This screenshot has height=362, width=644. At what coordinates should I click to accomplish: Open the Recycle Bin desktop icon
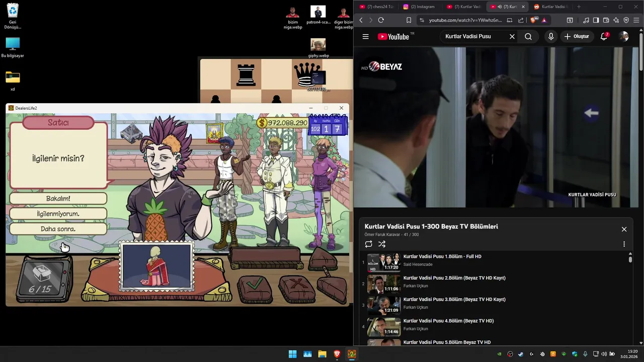(13, 17)
